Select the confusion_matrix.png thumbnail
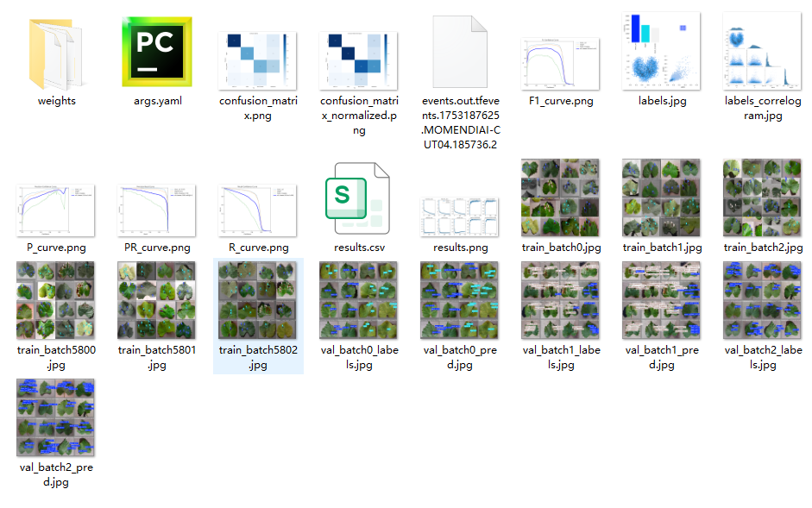The image size is (812, 508). coord(257,60)
